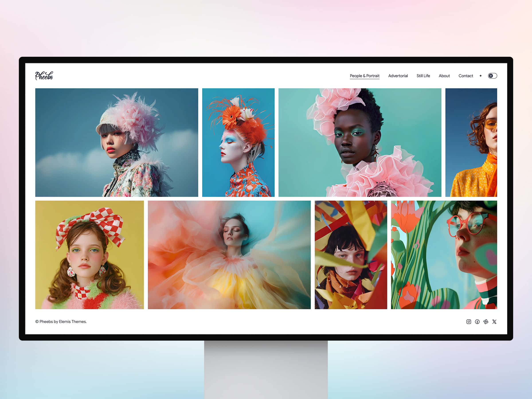
Task: Click the sparkle star icon in navigation
Action: click(x=481, y=76)
